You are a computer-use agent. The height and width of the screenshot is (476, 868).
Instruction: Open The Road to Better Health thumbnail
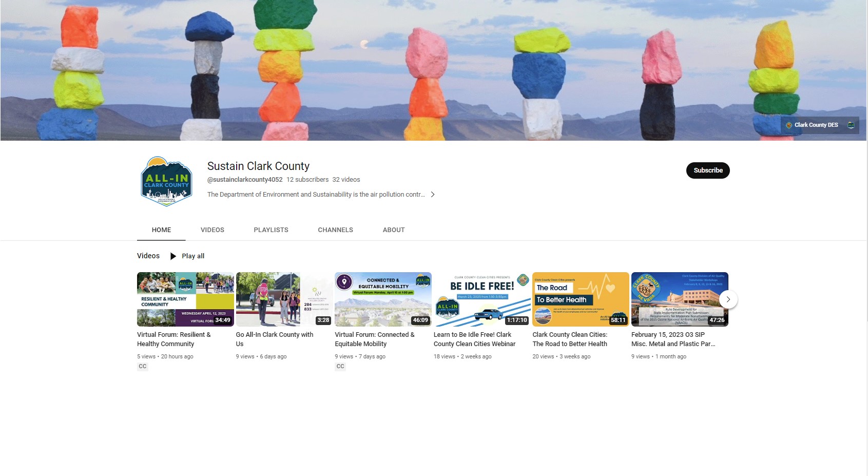(581, 299)
